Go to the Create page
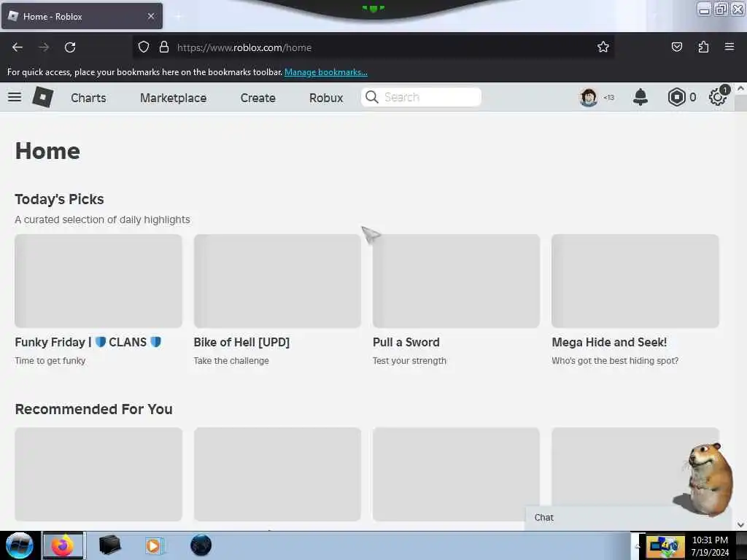747x560 pixels. (x=258, y=98)
